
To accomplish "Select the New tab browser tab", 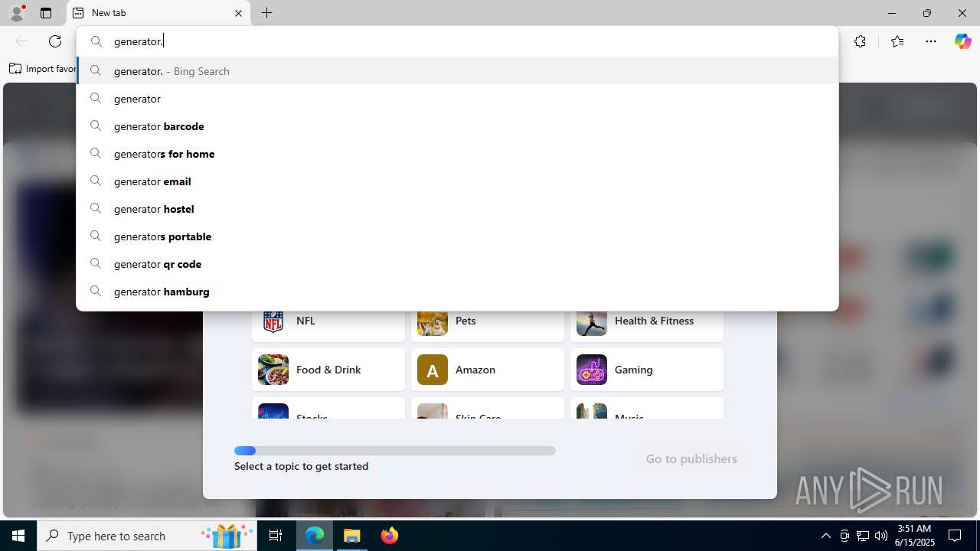I will coord(158,13).
